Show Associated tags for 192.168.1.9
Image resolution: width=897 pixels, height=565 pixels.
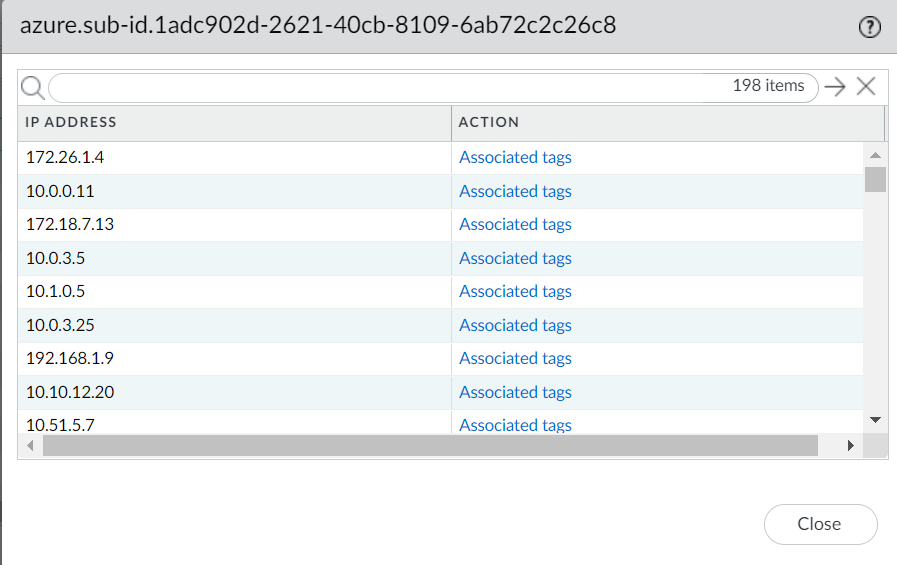[x=515, y=358]
